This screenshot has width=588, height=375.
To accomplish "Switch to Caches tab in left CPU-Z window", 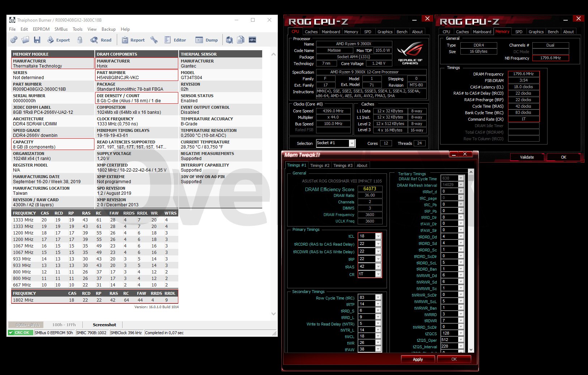I will click(311, 32).
